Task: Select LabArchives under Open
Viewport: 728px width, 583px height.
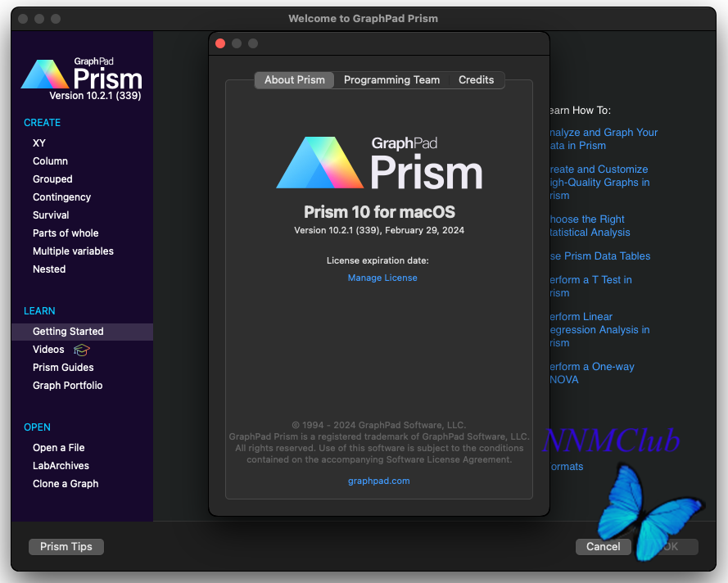Action: coord(61,466)
